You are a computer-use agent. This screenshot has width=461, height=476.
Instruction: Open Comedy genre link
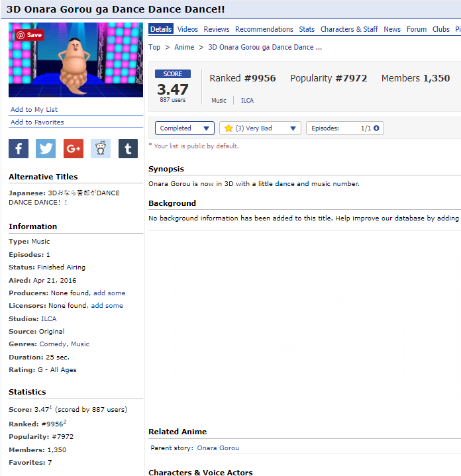pos(52,344)
